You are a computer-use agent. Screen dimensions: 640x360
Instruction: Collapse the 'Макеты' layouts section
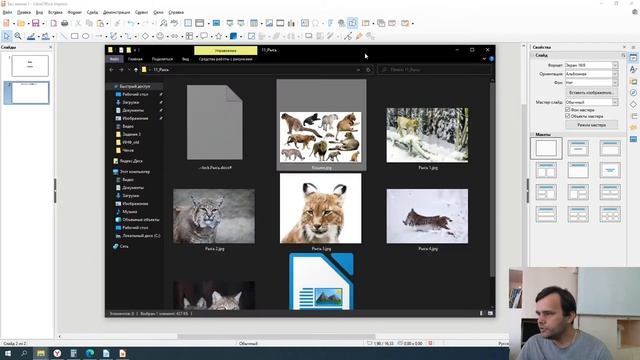click(x=532, y=134)
